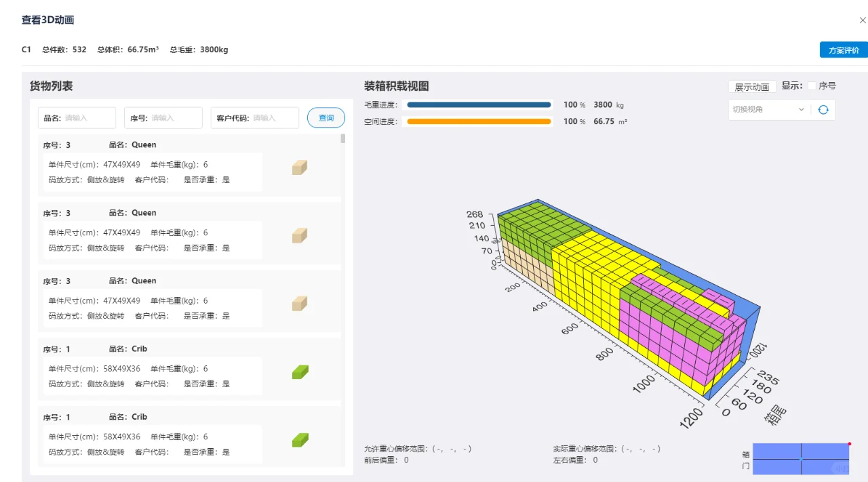
Task: Click the green Crib box thumbnail, 序号 1
Action: click(x=299, y=371)
